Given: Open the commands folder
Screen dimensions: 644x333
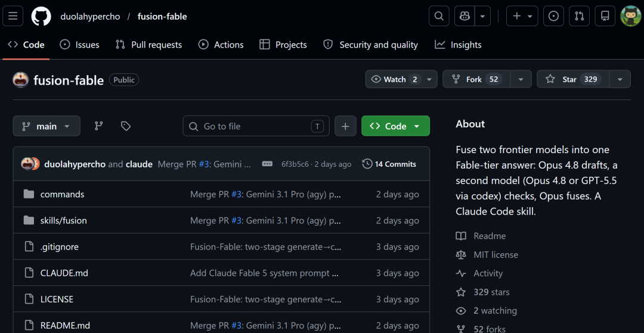Looking at the screenshot, I should [62, 194].
